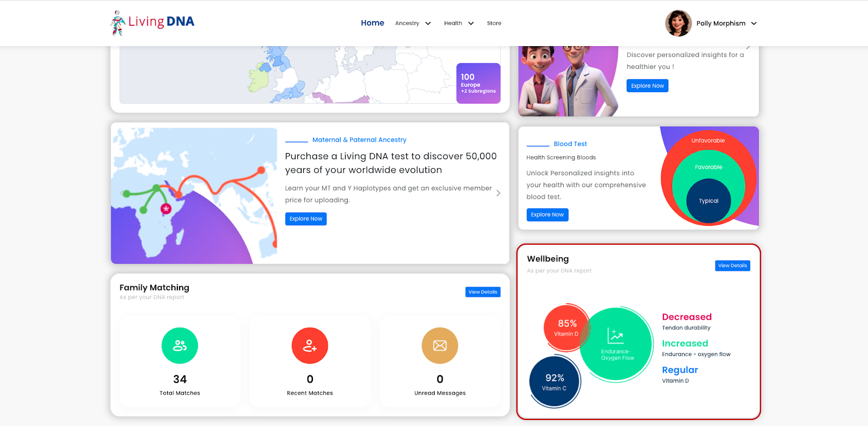This screenshot has height=426, width=868.
Task: Click the Unread Messages envelope icon
Action: point(440,346)
